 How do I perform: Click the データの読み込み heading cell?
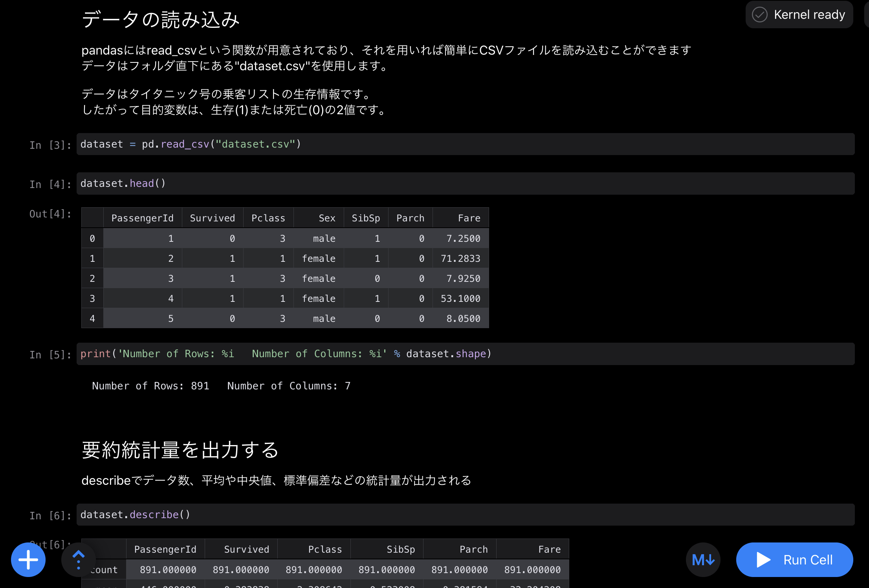pyautogui.click(x=161, y=20)
